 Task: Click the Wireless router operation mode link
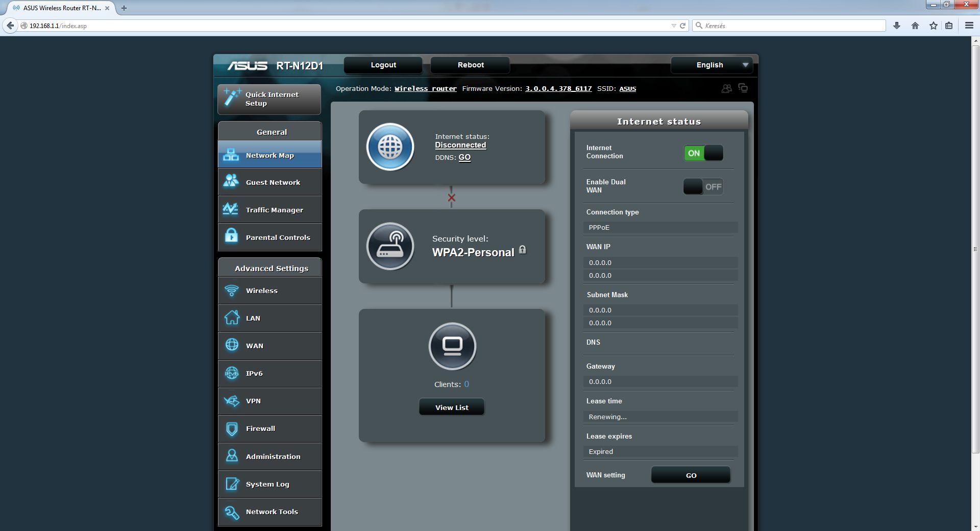click(426, 88)
